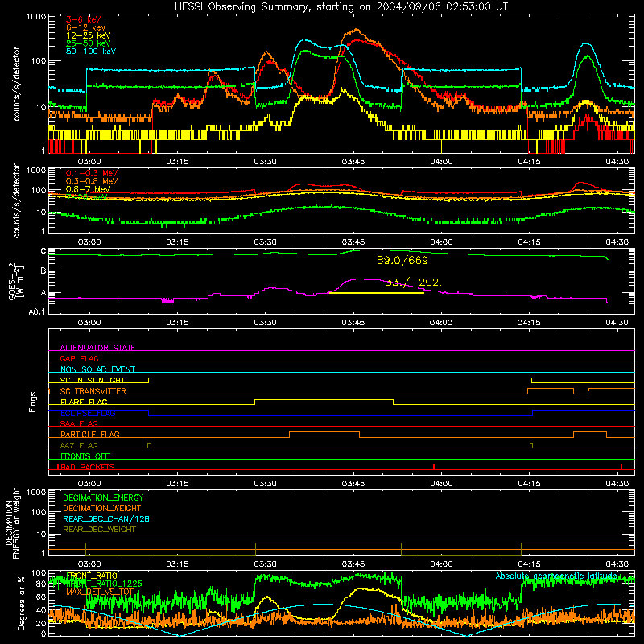Image resolution: width=644 pixels, height=644 pixels.
Task: Click the 0.3-0.8 MeV legend label
Action: click(x=92, y=181)
